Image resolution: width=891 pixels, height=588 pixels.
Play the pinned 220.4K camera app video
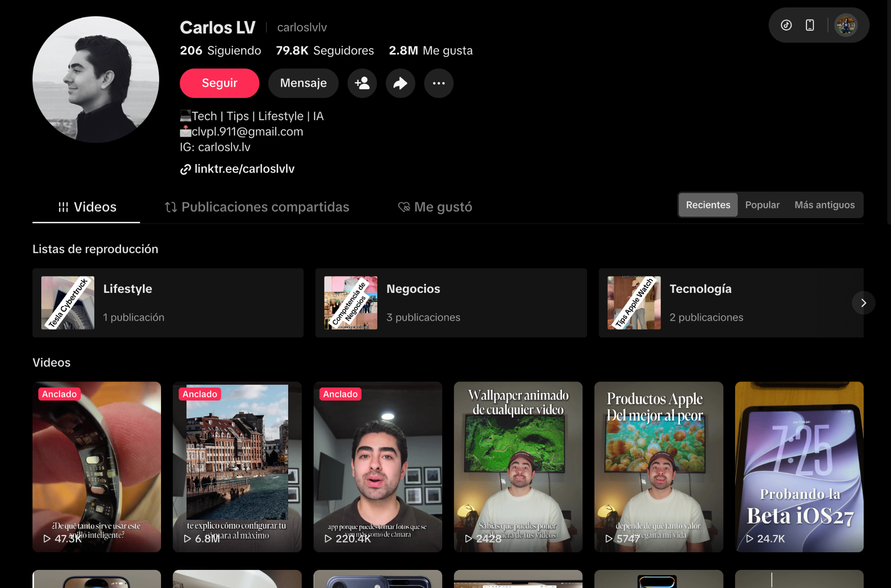[378, 467]
